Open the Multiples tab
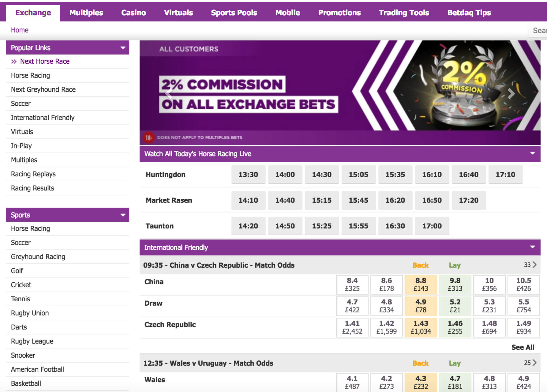547x392 pixels. (x=86, y=13)
